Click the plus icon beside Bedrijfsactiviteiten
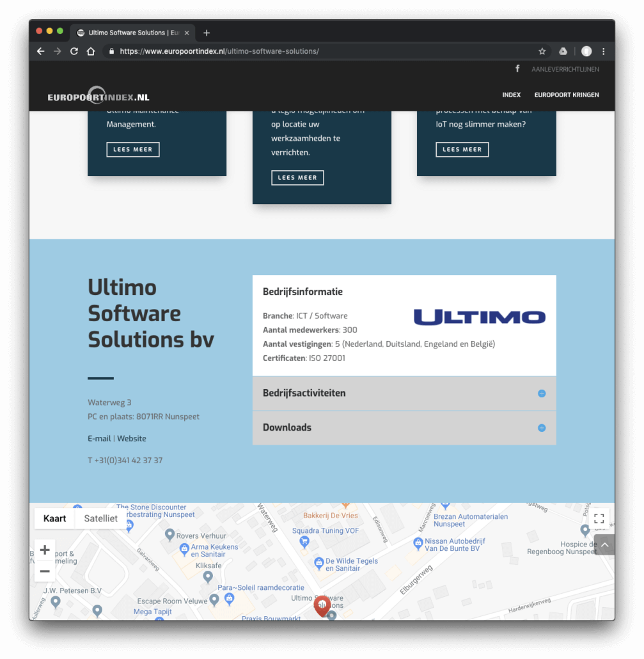 click(x=542, y=393)
